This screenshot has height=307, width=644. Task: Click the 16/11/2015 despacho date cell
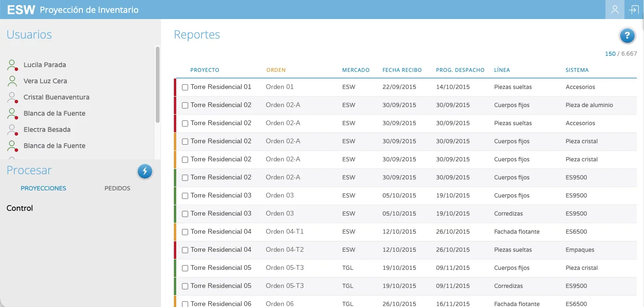click(x=453, y=304)
